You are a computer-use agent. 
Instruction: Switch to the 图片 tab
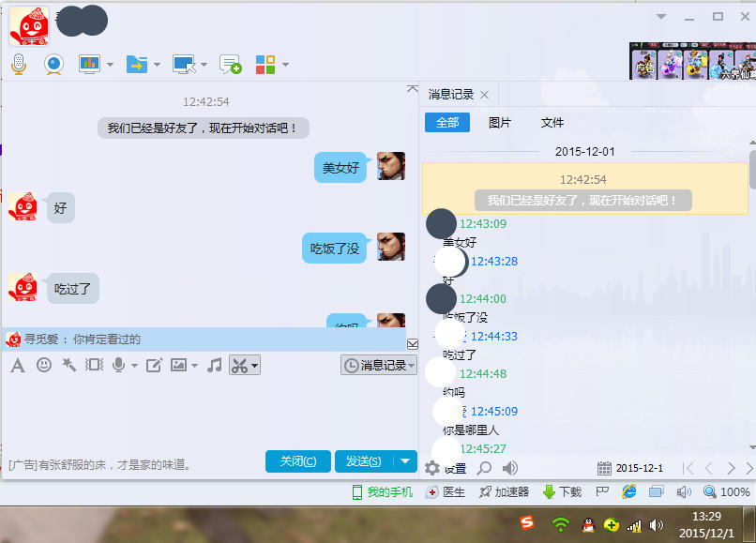point(500,122)
